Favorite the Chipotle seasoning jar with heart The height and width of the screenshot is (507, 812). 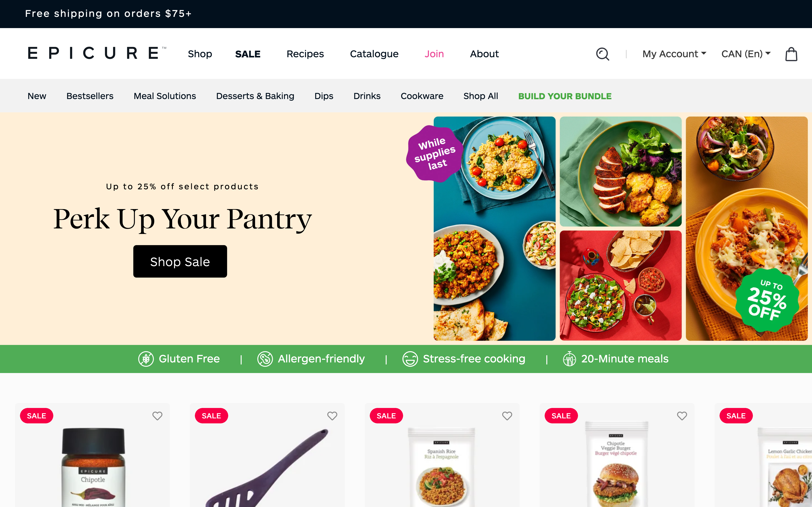(x=157, y=416)
